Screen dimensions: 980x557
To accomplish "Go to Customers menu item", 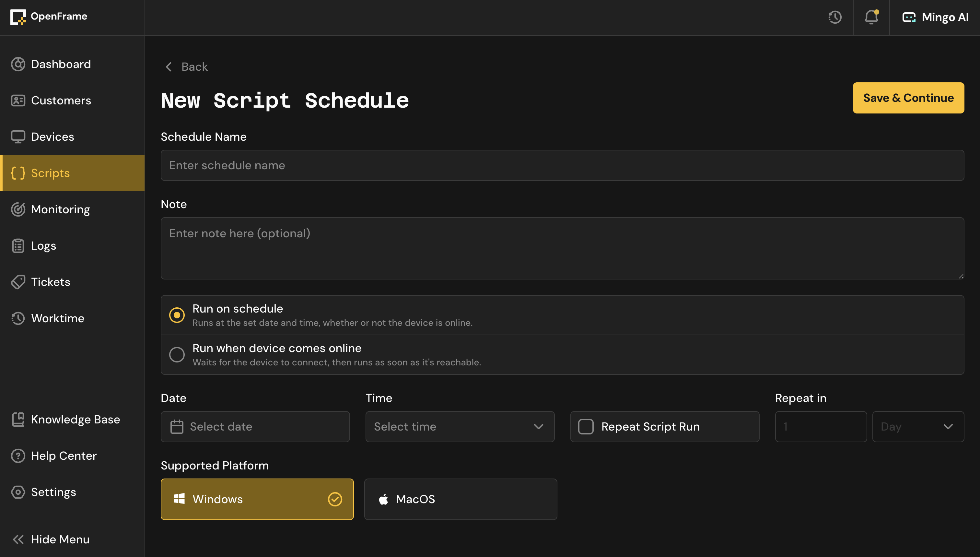I will (x=72, y=101).
